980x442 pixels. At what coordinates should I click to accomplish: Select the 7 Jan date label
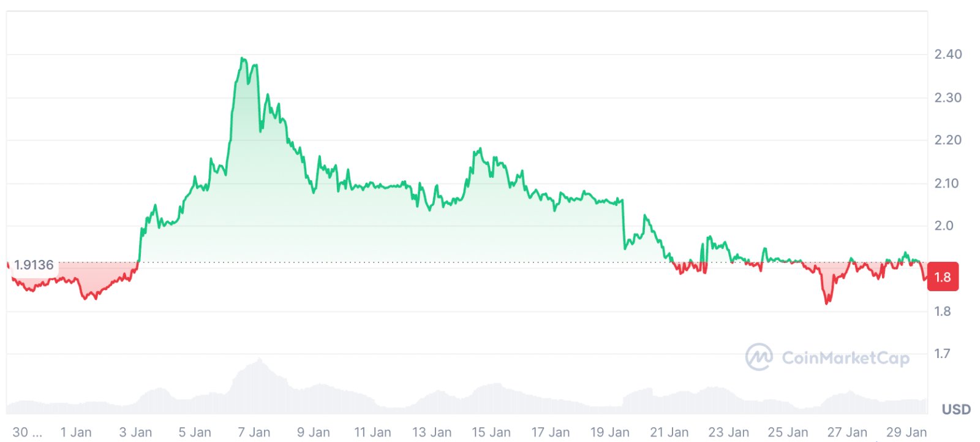[254, 432]
